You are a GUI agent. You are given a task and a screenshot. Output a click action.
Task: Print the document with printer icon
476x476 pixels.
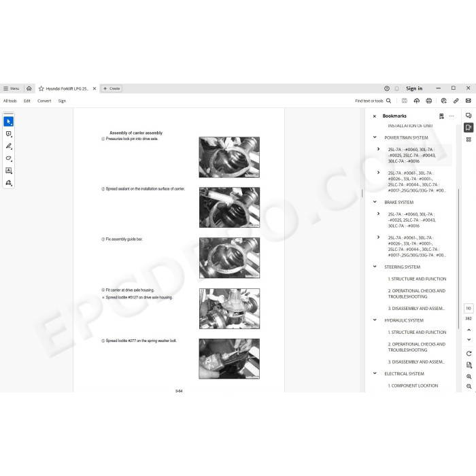tap(428, 101)
